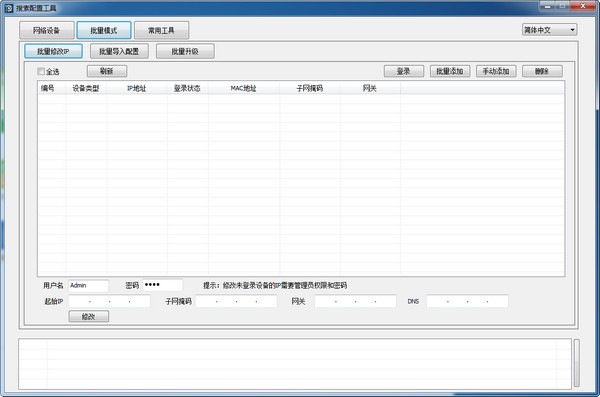Click the 登录状态 column header
This screenshot has height=397, width=600.
click(188, 88)
